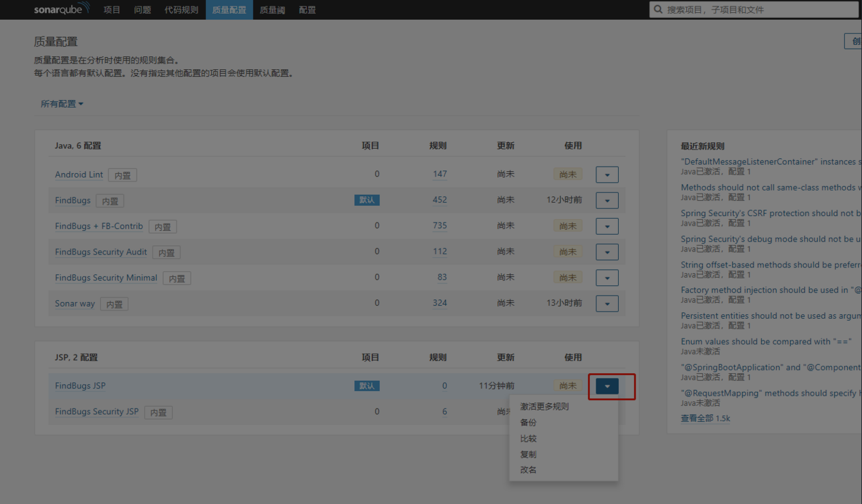Image resolution: width=862 pixels, height=504 pixels.
Task: Open the FindBugs Security Minimal profile
Action: pos(106,278)
